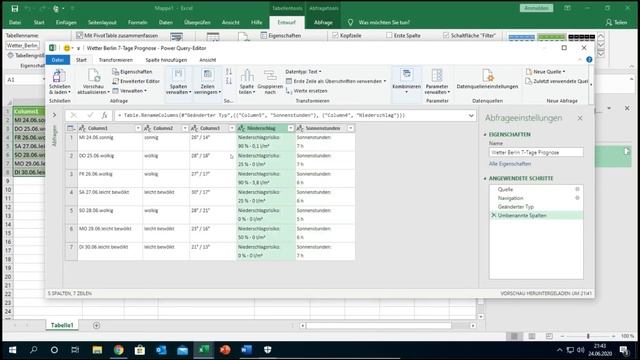
Task: Sort ascending with the upper sort icon
Action: point(229,72)
